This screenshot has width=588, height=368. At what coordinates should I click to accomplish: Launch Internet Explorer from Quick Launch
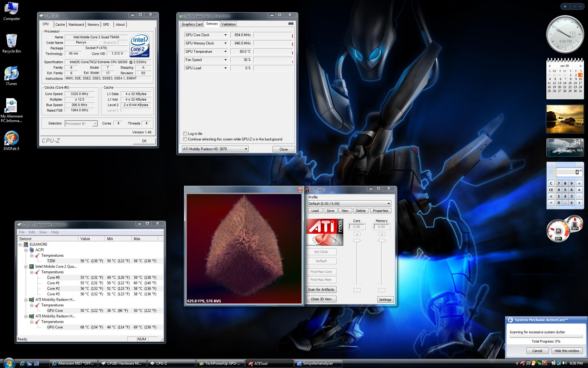coord(22,363)
